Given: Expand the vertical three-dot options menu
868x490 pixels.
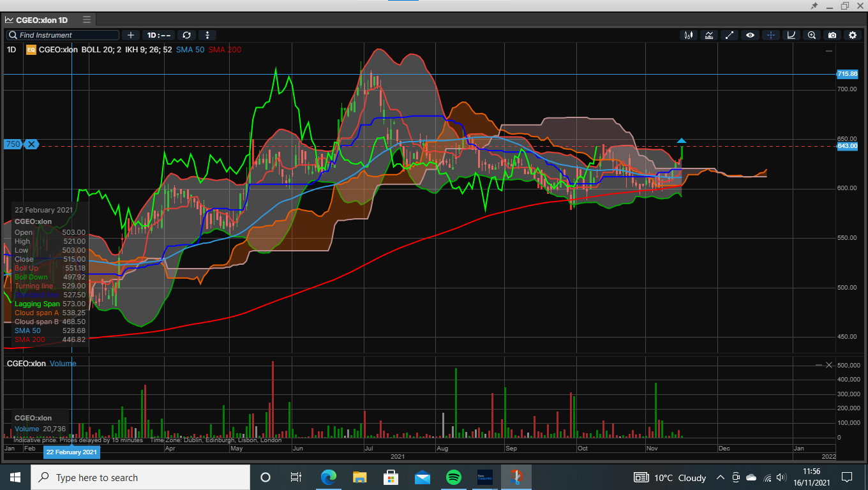Looking at the screenshot, I should coord(207,35).
